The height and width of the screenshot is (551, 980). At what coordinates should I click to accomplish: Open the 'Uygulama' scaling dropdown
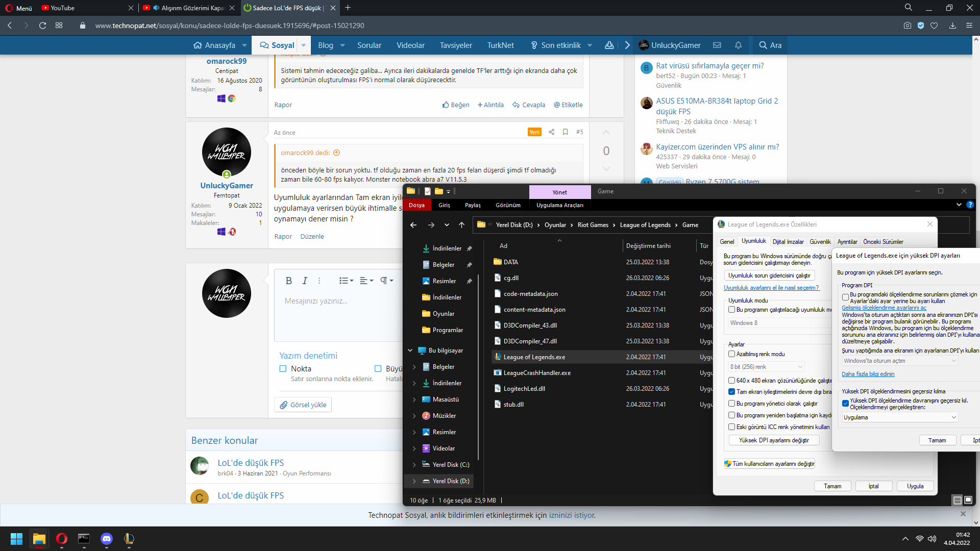click(899, 417)
